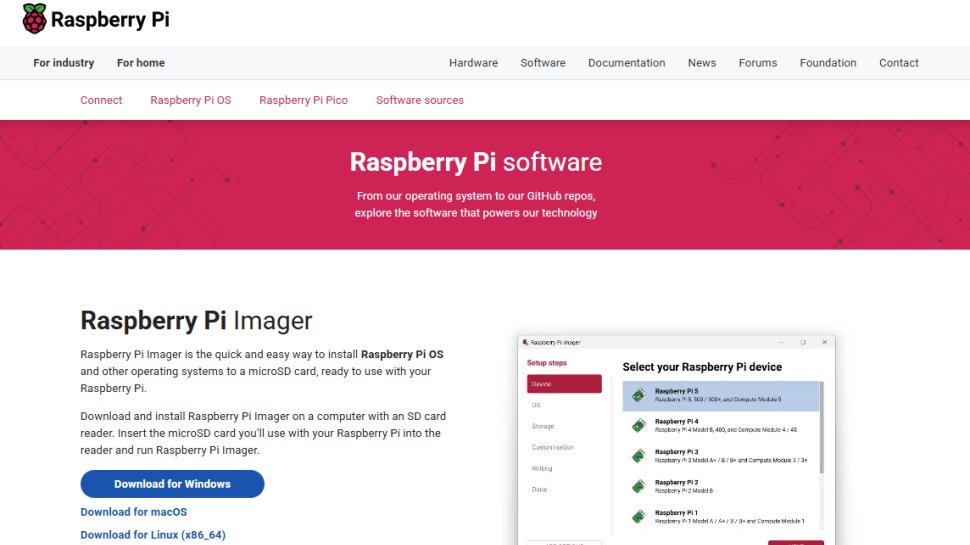Open Raspberry Pi OS sub-navigation link

pos(191,100)
